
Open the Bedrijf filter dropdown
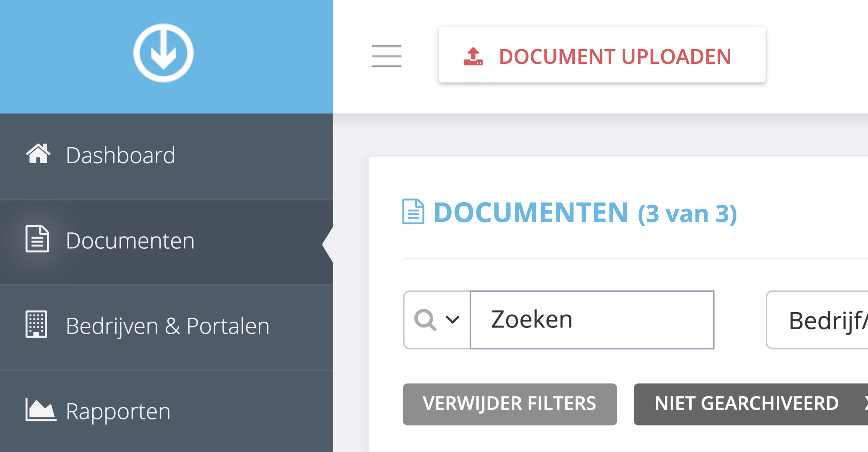pos(817,320)
